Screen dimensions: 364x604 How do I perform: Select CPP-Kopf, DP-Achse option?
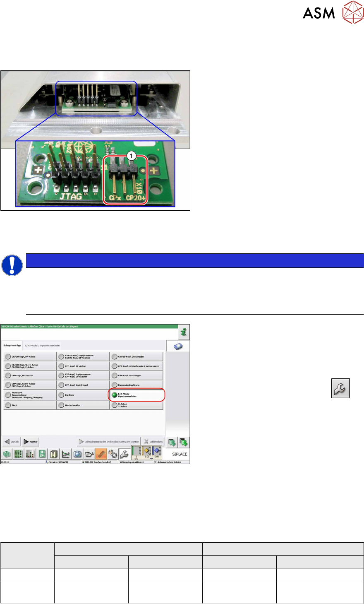tap(83, 366)
